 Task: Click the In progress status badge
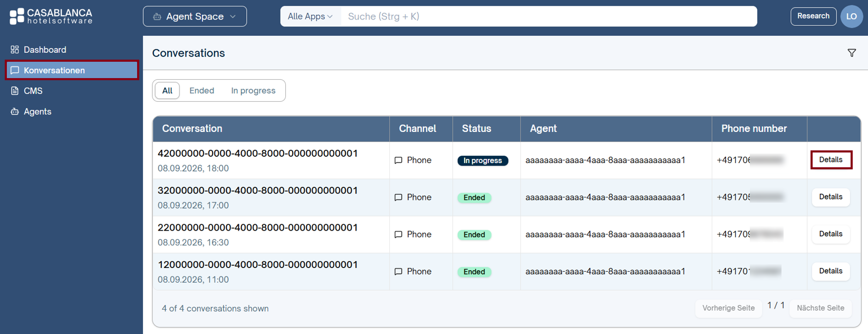tap(483, 160)
